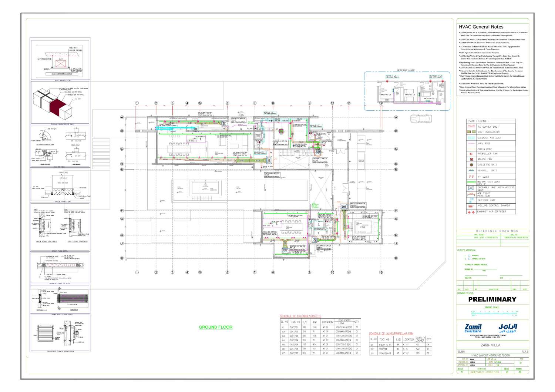Click the VOLUME CONTROL DAMPER legend icon
555x392 pixels.
(x=471, y=206)
